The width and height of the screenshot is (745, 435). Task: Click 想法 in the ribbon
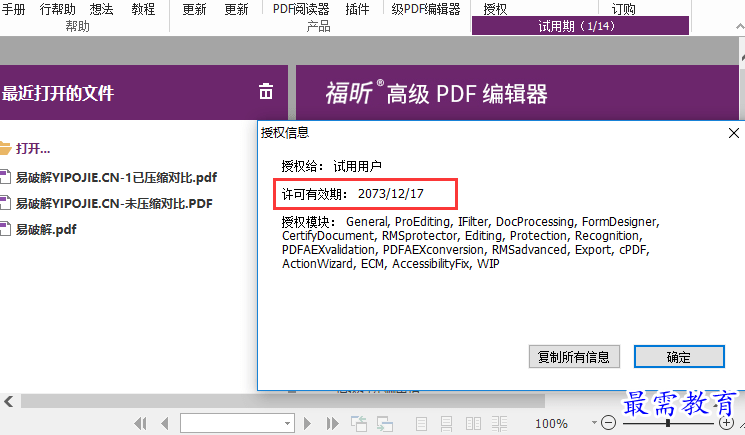pos(102,9)
